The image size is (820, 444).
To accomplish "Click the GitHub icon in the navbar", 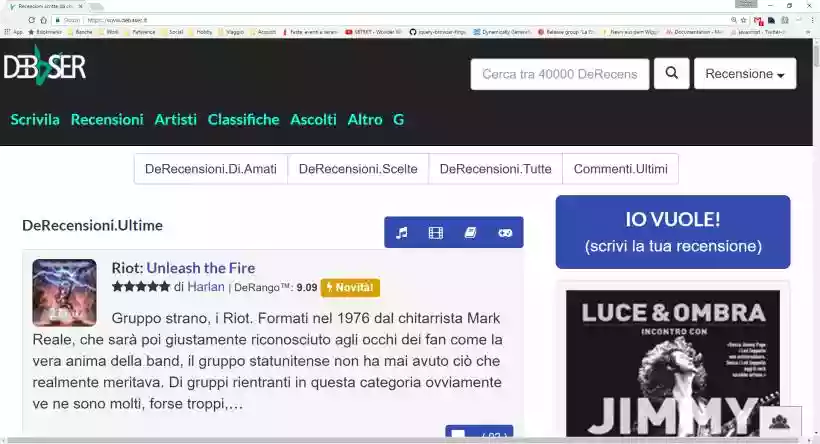I will coord(399,119).
